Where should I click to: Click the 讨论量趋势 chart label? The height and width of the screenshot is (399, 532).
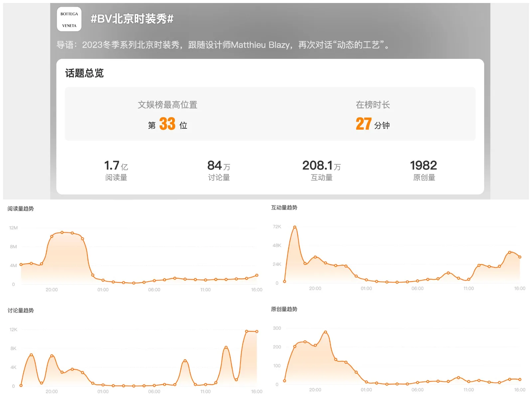tap(21, 310)
